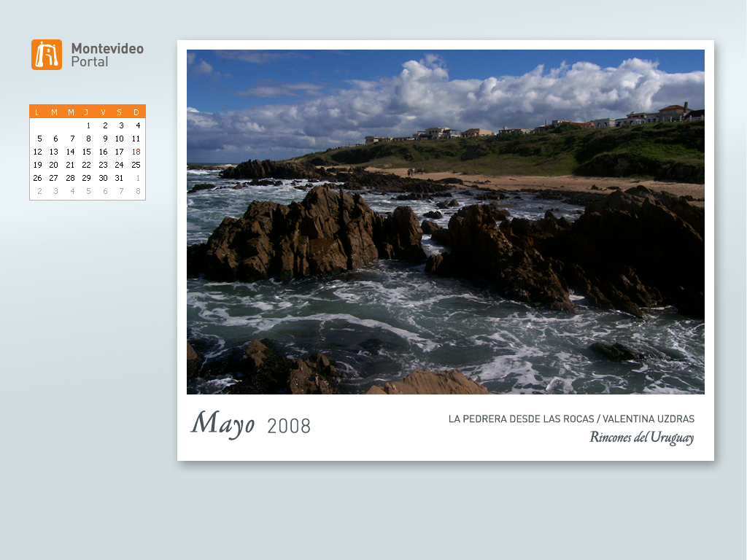The width and height of the screenshot is (747, 560).
Task: Pick date 12 in the calendar
Action: (38, 152)
